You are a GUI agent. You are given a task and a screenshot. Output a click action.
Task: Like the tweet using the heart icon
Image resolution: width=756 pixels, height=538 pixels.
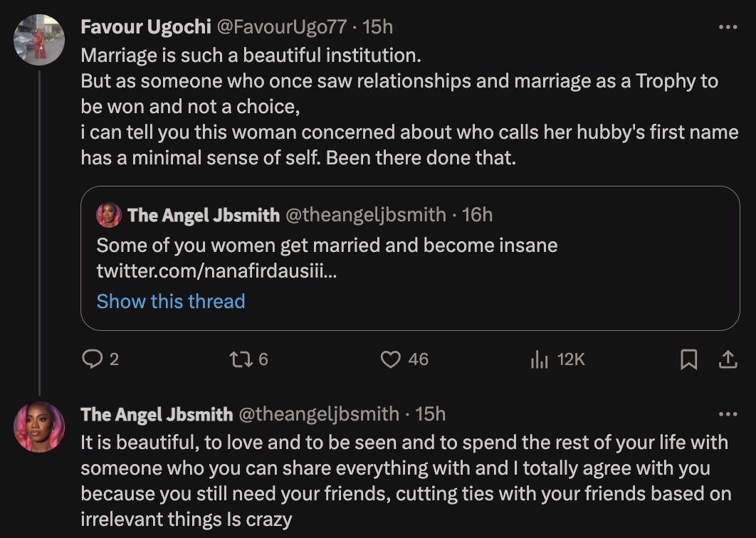[390, 360]
